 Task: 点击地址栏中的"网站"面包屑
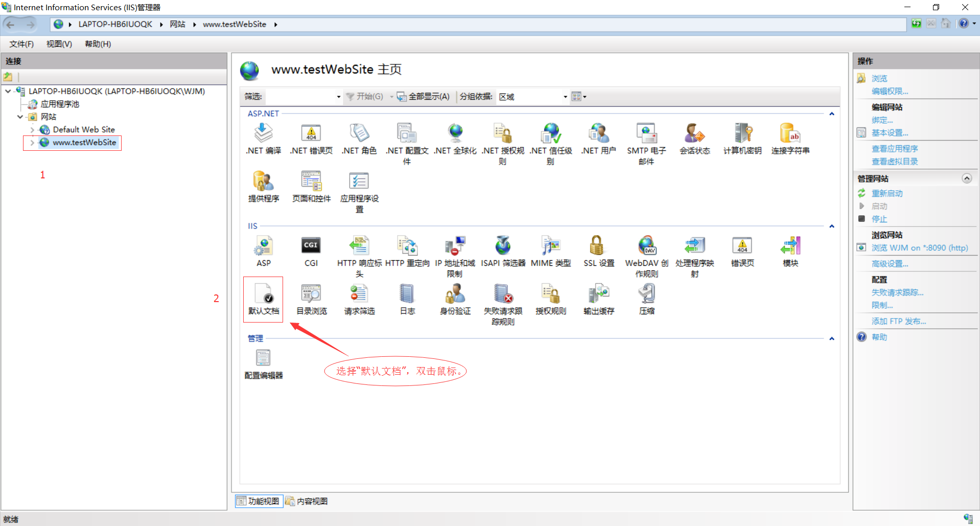pos(177,24)
